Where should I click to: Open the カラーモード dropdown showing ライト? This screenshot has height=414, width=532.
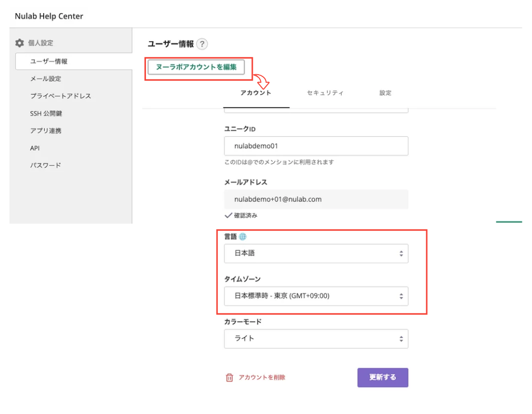(316, 339)
